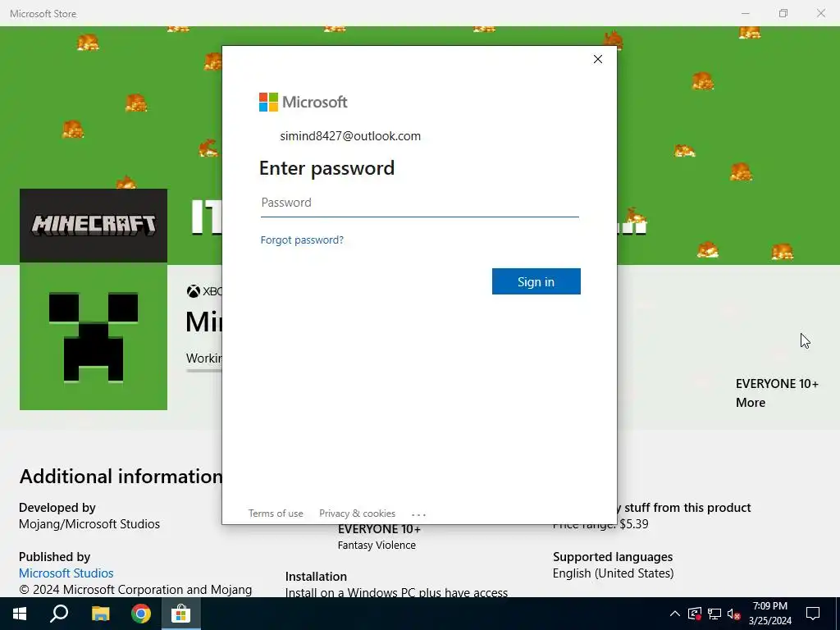
Task: Click the tray icon with red dot
Action: click(695, 614)
